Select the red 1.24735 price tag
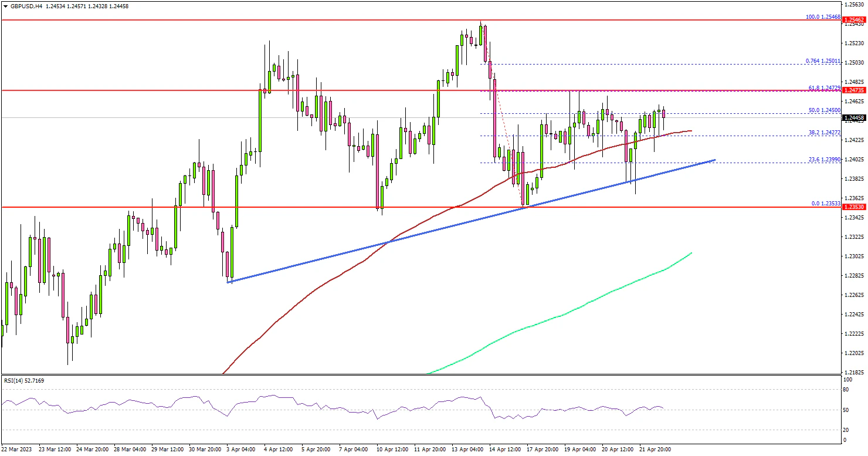This screenshot has width=868, height=456. tap(853, 90)
